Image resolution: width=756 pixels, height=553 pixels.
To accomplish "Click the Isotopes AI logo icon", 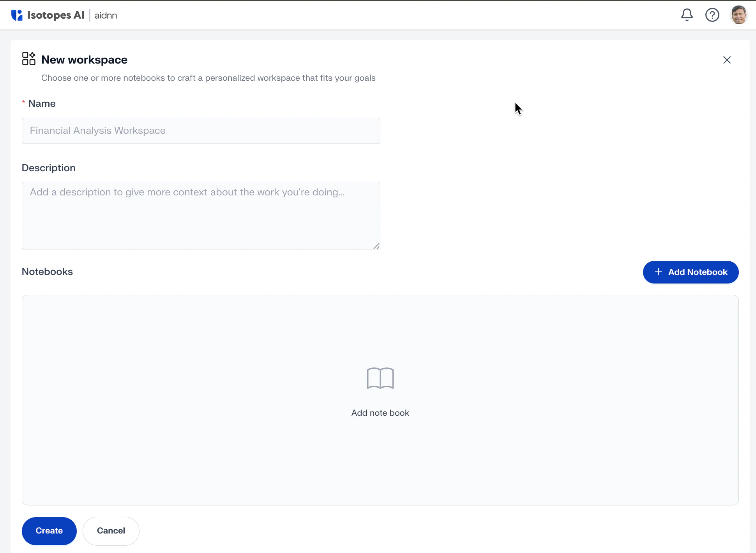I will pos(17,15).
